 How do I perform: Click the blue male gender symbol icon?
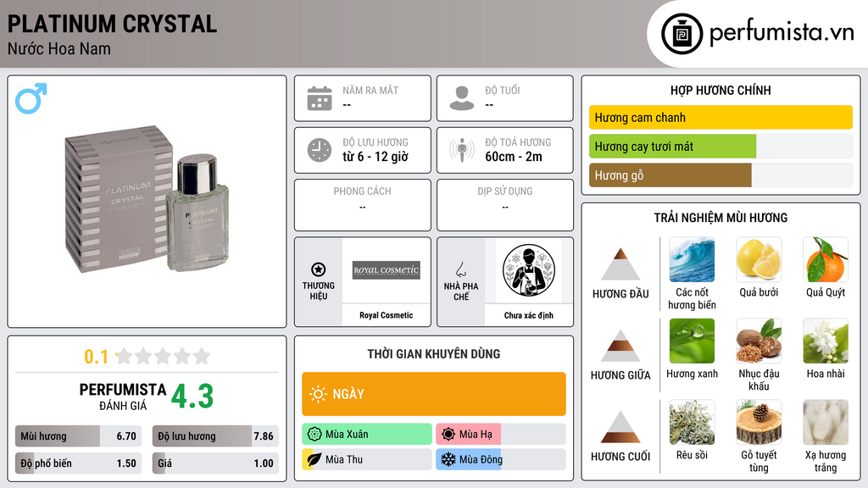[31, 98]
